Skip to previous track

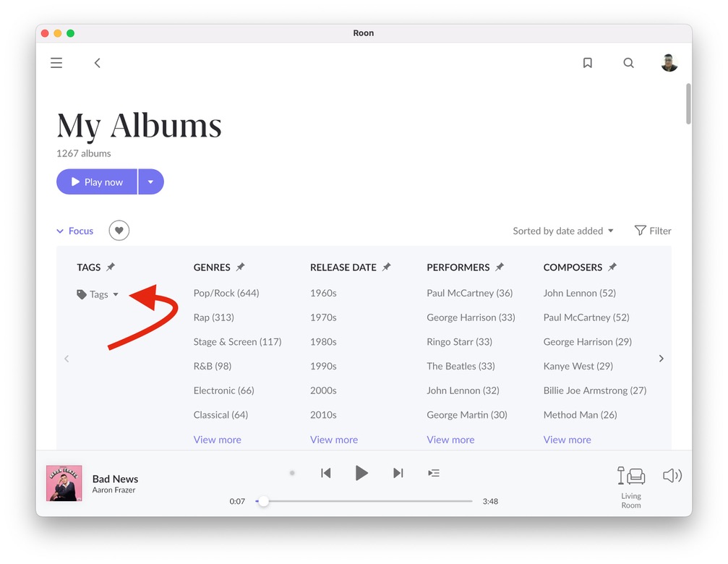point(326,473)
